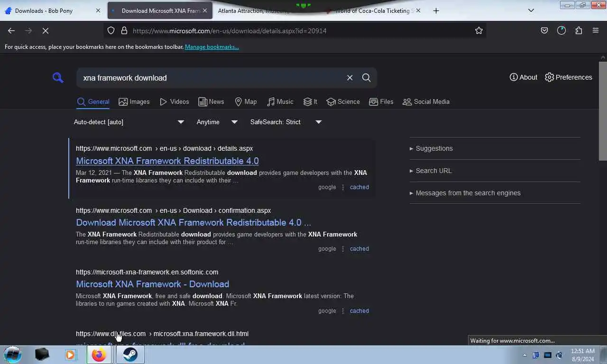
Task: Select the Files search category
Action: [x=381, y=101]
